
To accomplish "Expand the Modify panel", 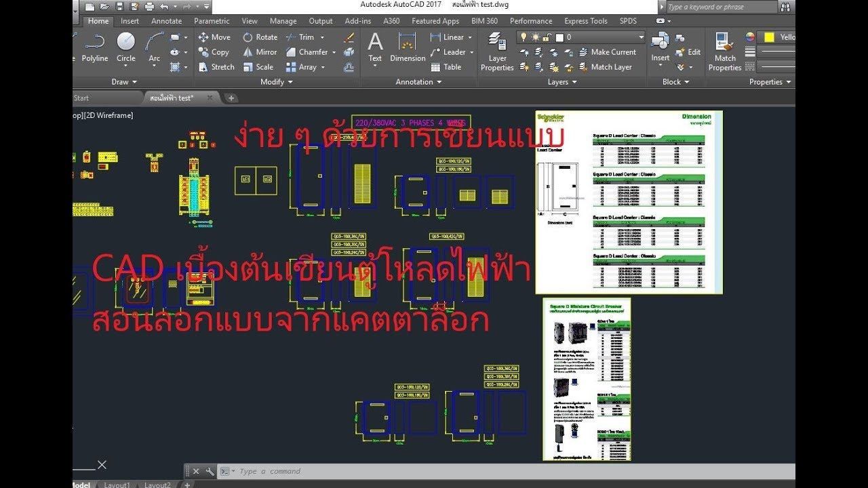I will 277,82.
